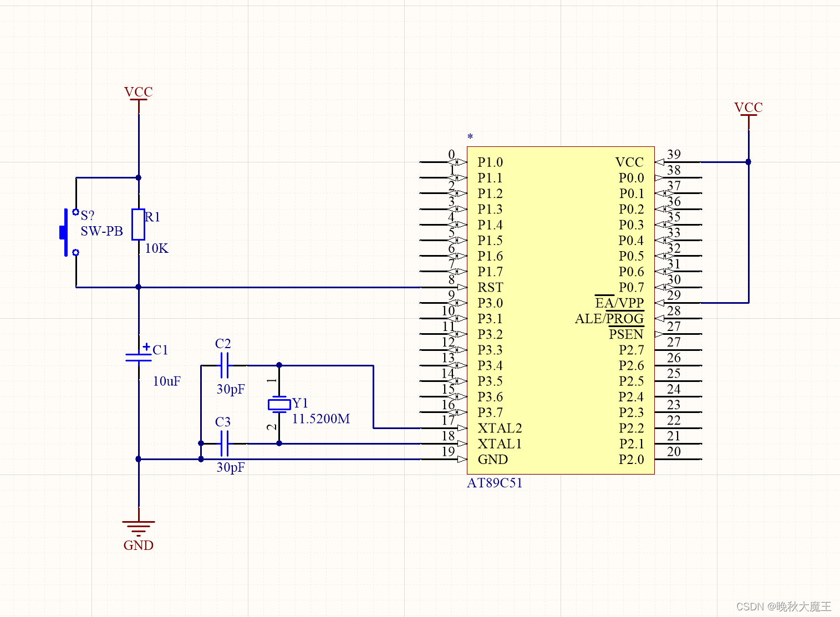
Task: Click the 30pF value under C3
Action: coord(231,467)
